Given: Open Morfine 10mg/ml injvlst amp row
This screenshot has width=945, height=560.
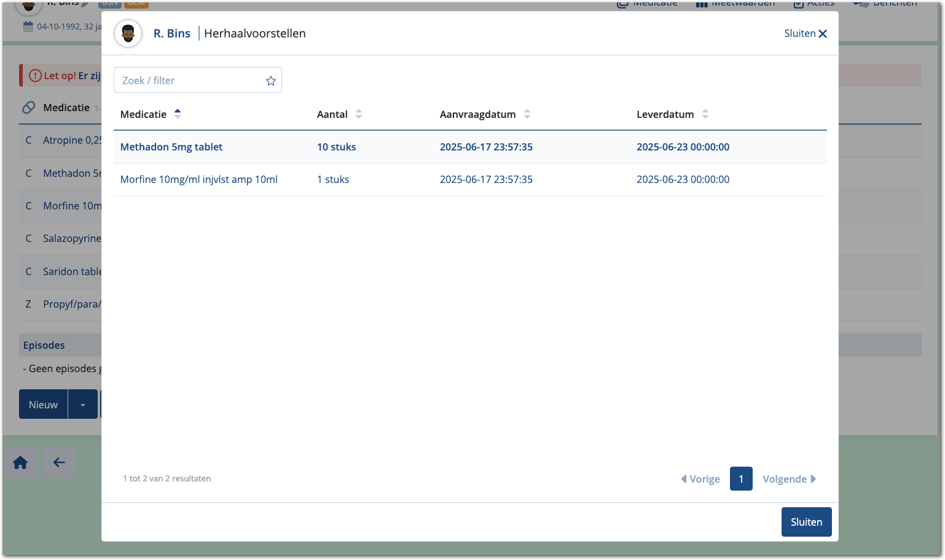Looking at the screenshot, I should coord(198,179).
